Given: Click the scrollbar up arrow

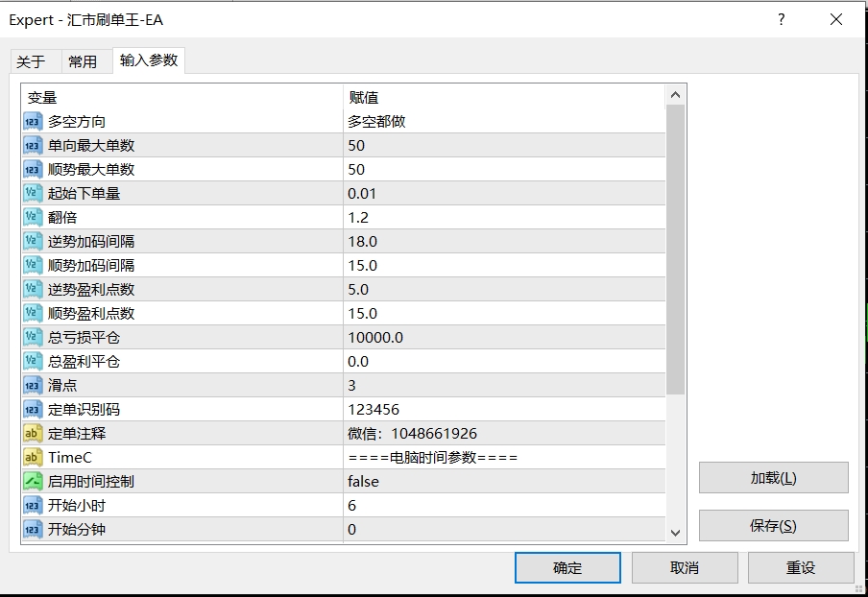Looking at the screenshot, I should 675,95.
